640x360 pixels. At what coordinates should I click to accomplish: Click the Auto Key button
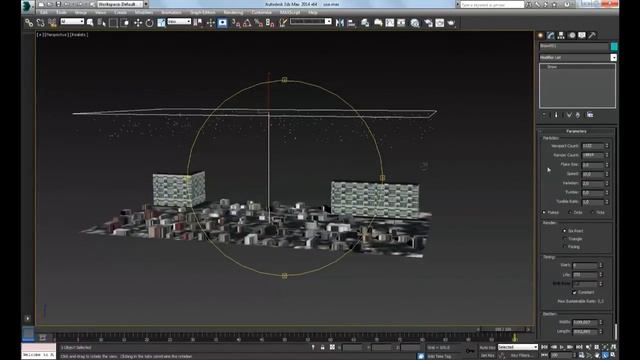(487, 347)
